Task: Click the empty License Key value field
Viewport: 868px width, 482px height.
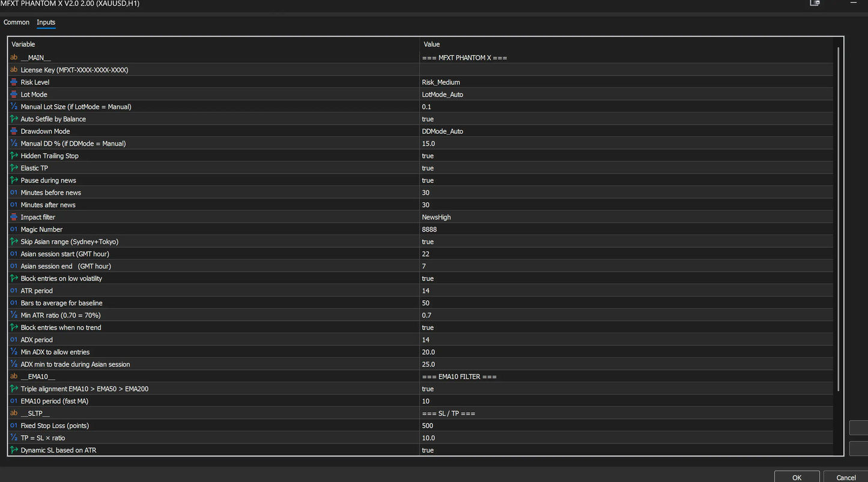Action: [627, 70]
